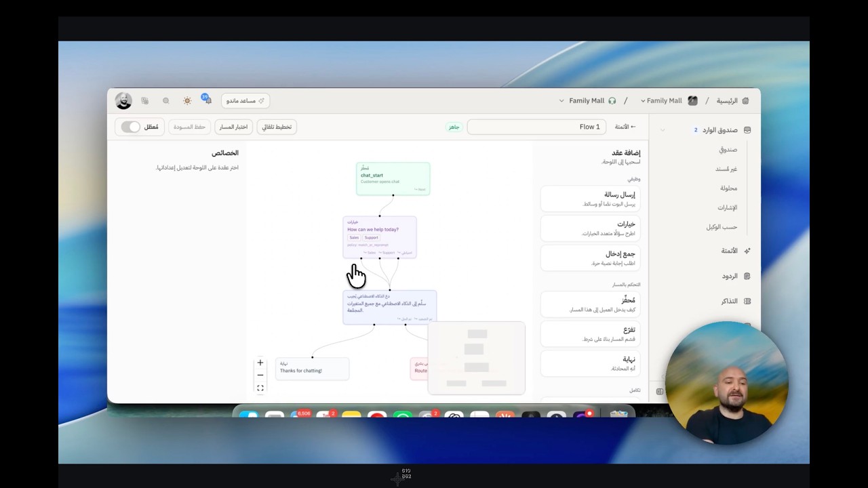This screenshot has width=868, height=488.
Task: Go to الرئيسية breadcrumb link
Action: (x=727, y=101)
